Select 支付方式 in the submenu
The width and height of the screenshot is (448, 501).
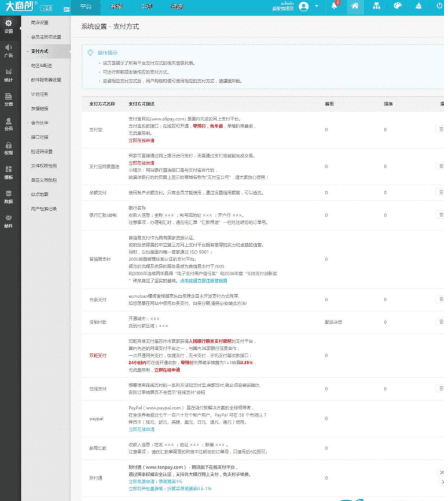point(39,51)
